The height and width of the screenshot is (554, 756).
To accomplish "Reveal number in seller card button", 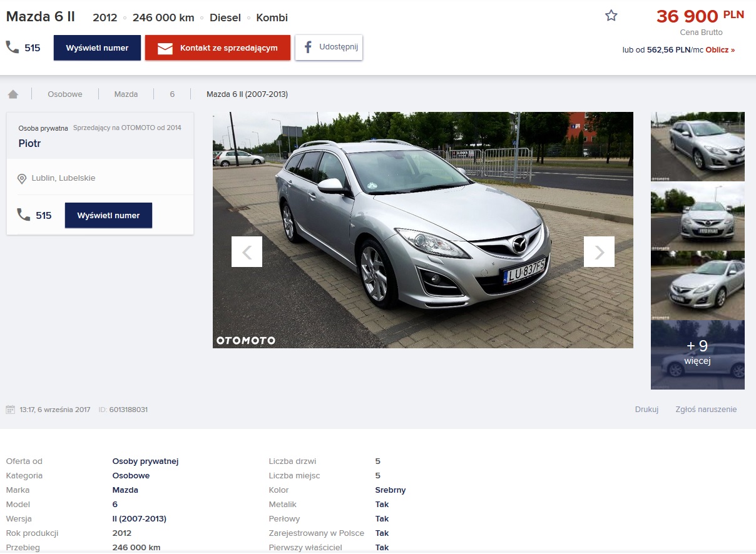I will coord(108,215).
